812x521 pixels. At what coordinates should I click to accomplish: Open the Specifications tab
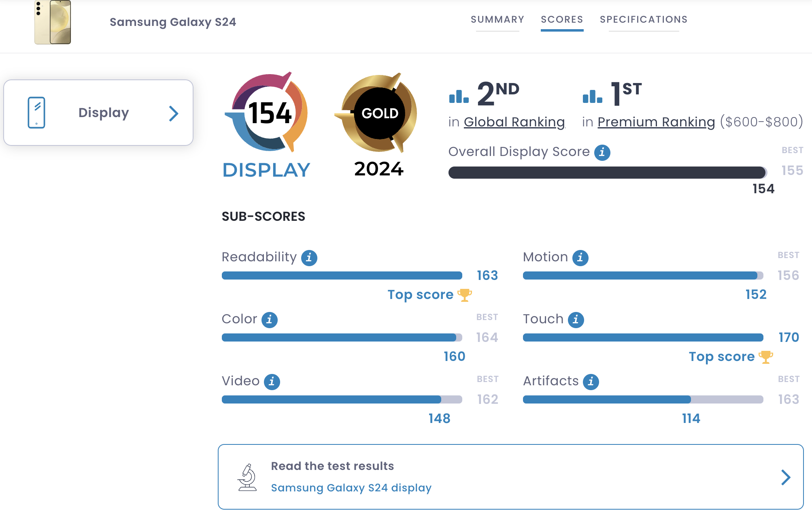tap(644, 19)
